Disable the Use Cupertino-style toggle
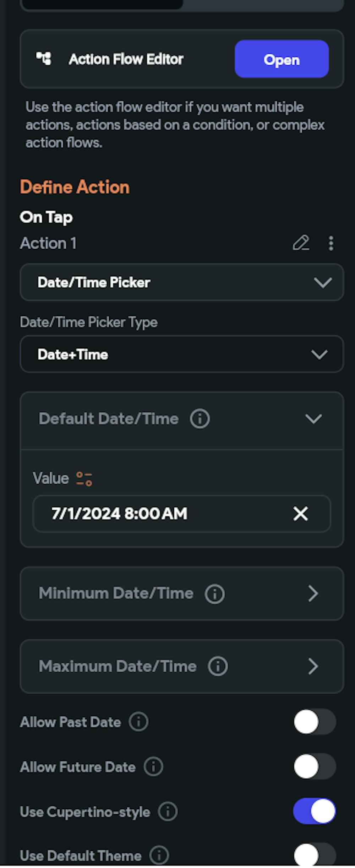Screen dimensions: 355x868 pos(315,811)
